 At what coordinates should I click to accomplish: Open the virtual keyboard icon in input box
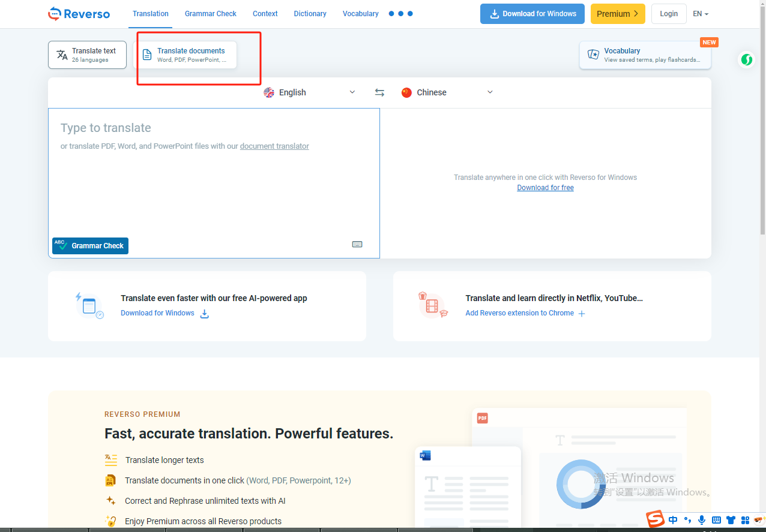pyautogui.click(x=357, y=244)
